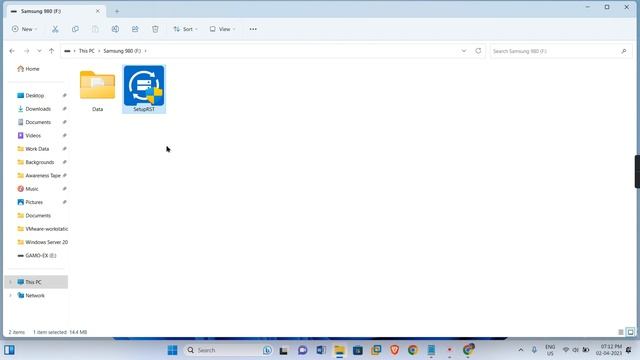
Task: Expand the This PC tree node
Action: (x=11, y=282)
